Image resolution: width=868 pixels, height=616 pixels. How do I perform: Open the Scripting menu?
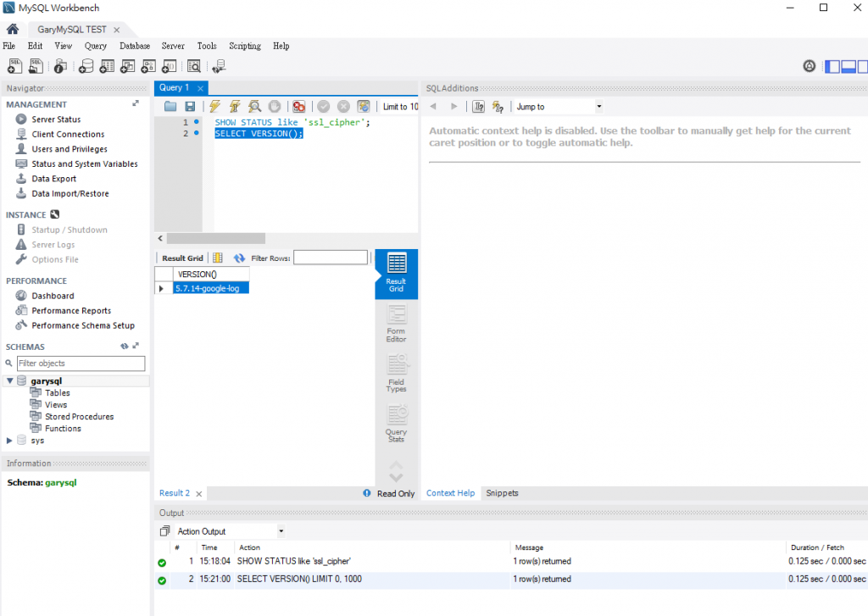(245, 46)
